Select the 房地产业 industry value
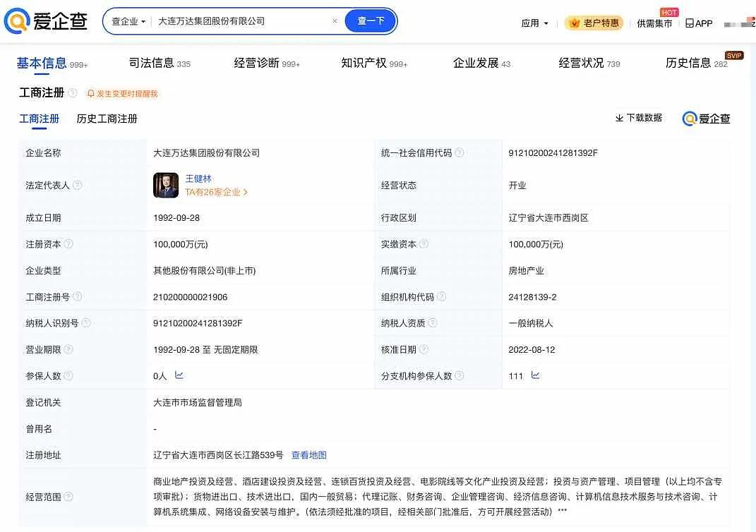 point(526,271)
